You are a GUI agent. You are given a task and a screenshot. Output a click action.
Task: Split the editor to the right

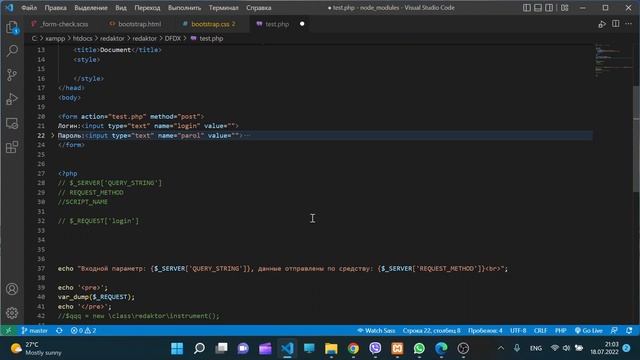pos(616,24)
